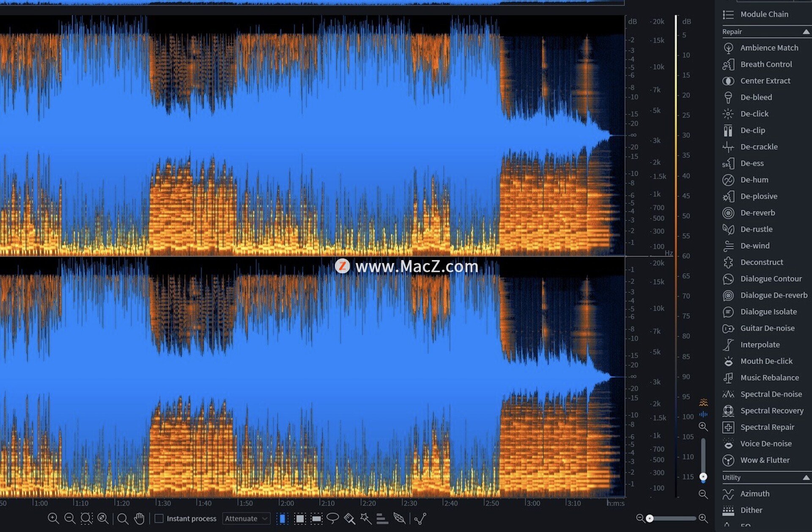Collapse the Utility modules section
812x532 pixels.
click(x=806, y=477)
